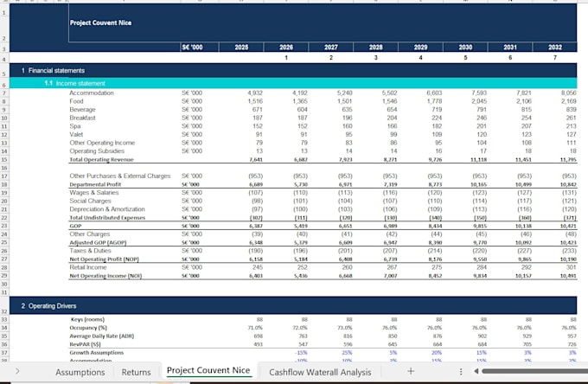Select the 2029 year header cell
This screenshot has width=588, height=384.
pyautogui.click(x=420, y=48)
